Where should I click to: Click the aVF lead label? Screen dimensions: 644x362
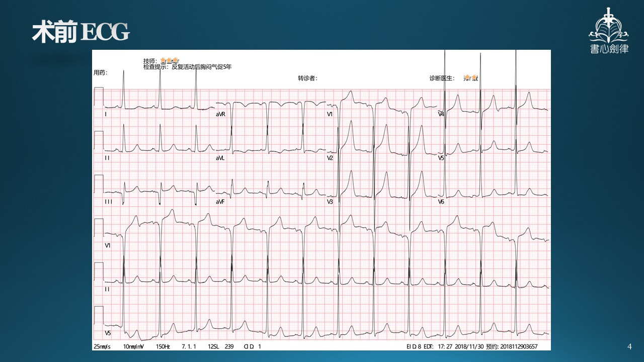[x=220, y=202]
